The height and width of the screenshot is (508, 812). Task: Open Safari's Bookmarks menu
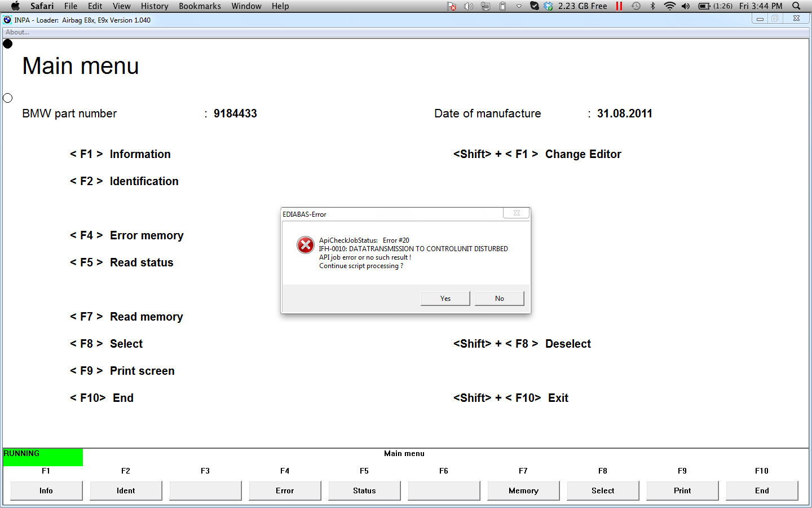pyautogui.click(x=200, y=6)
